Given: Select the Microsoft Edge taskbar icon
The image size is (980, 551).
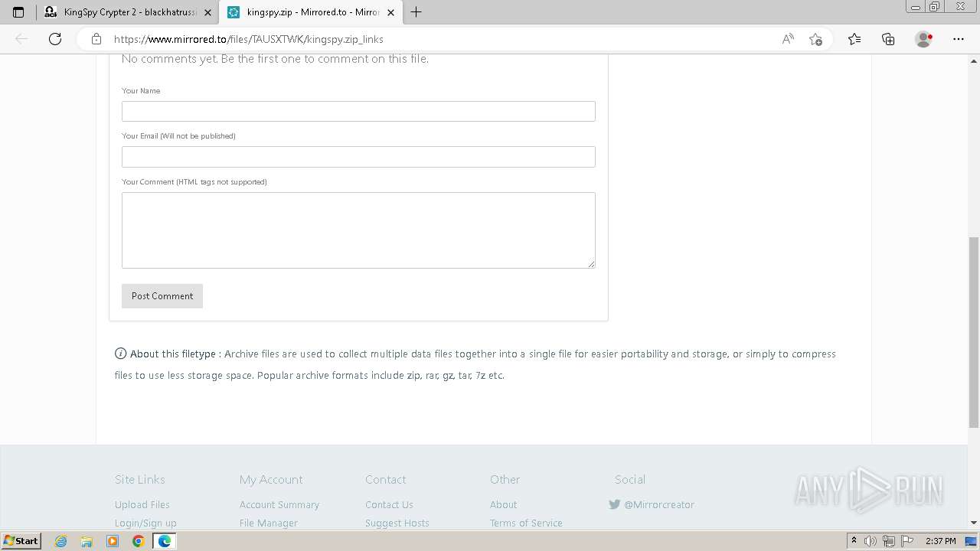Looking at the screenshot, I should (x=164, y=541).
